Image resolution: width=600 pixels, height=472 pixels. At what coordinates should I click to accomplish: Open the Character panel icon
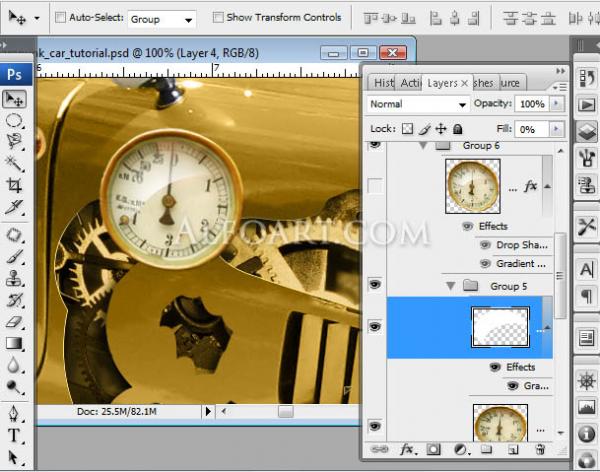click(x=587, y=269)
